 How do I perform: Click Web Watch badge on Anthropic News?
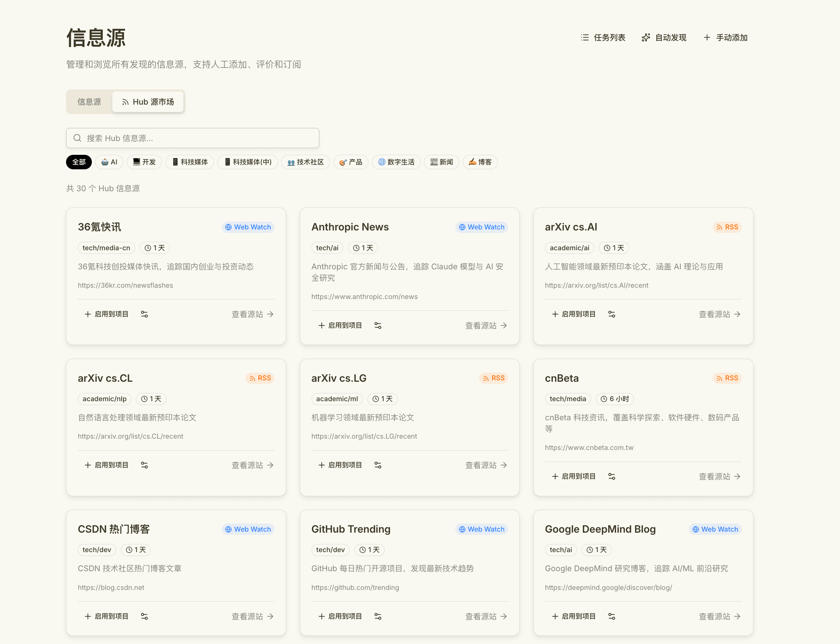point(481,227)
